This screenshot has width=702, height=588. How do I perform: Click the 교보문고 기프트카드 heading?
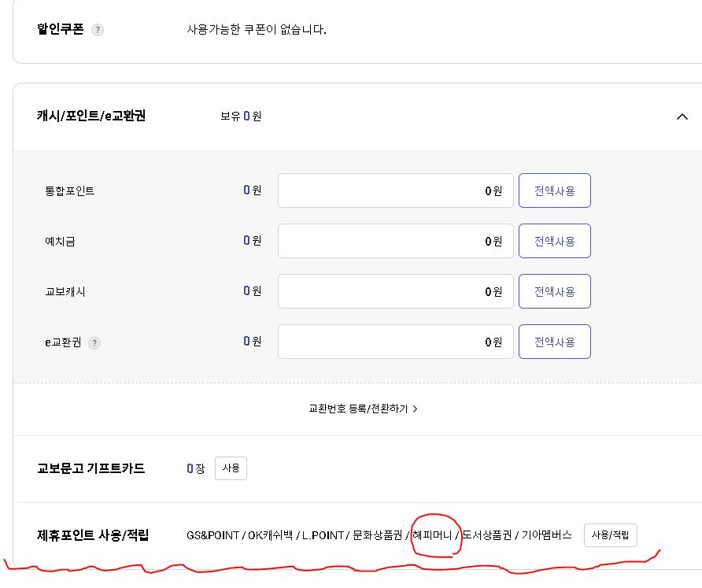pos(91,468)
